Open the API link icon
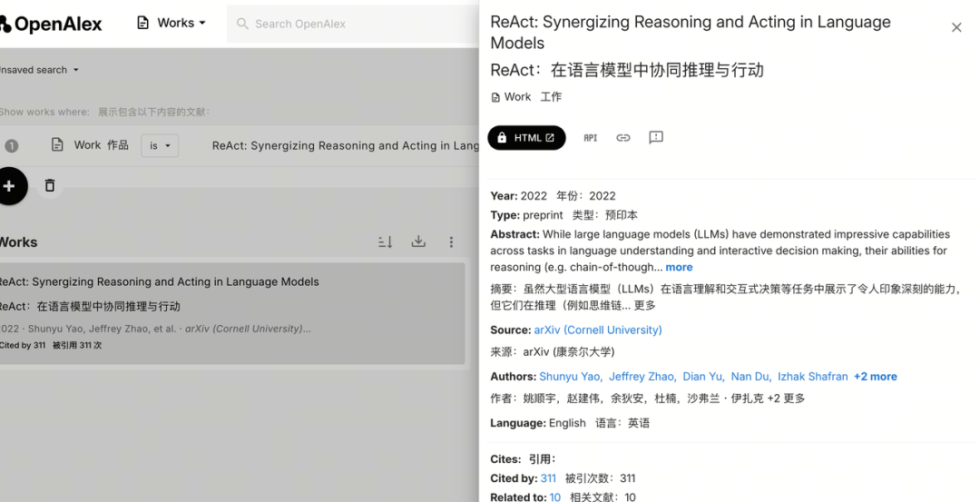The image size is (980, 502). click(590, 138)
